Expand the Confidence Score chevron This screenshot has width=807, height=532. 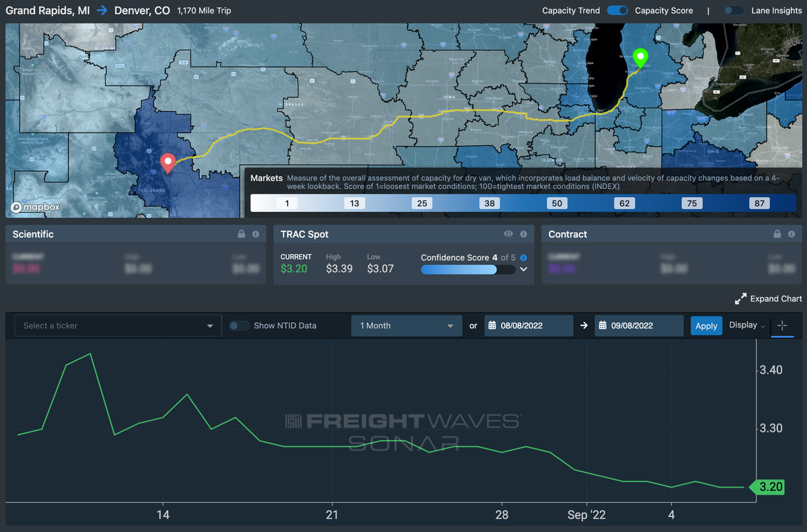point(524,269)
